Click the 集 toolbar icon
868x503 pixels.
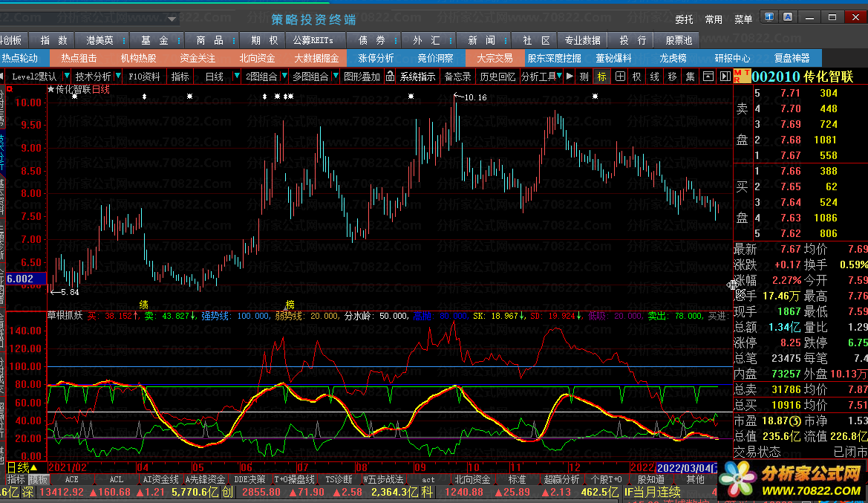691,77
